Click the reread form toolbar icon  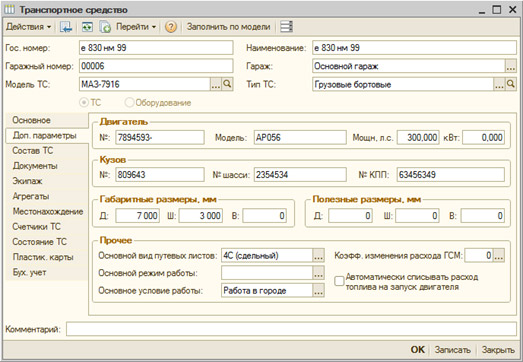[87, 27]
